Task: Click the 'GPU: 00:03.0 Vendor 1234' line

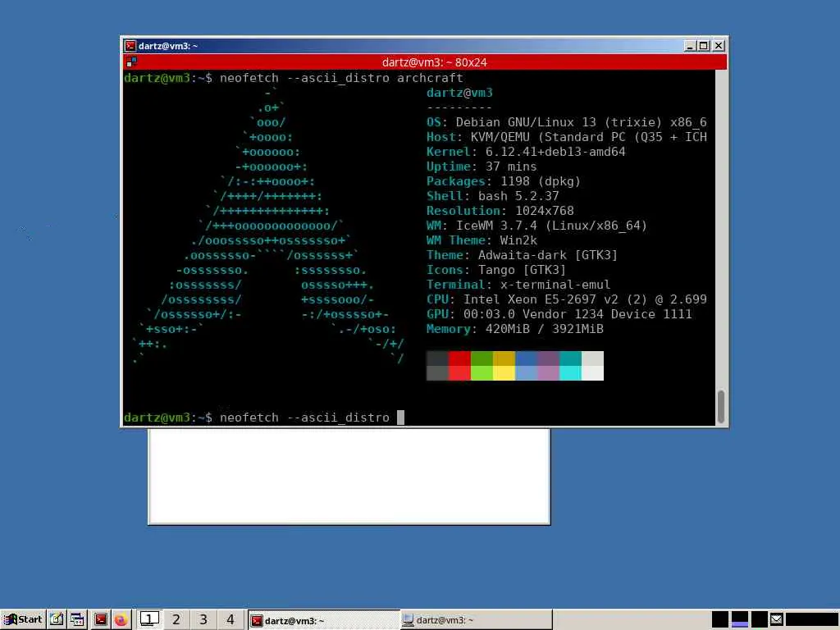Action: (x=559, y=314)
